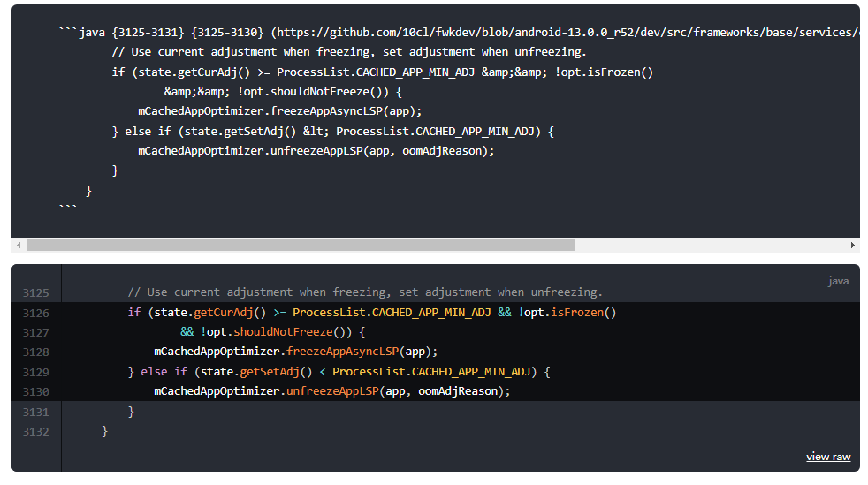Click shouldNotFreeze in line 3127
The image size is (868, 485).
[283, 332]
